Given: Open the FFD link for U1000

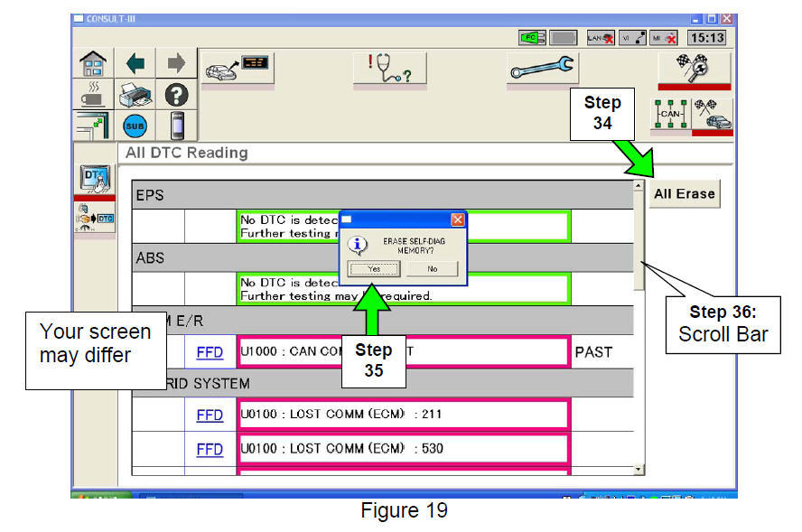Looking at the screenshot, I should pos(210,351).
